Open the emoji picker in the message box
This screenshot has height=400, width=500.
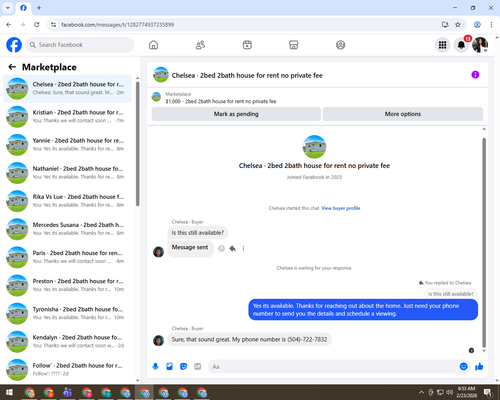point(463,367)
